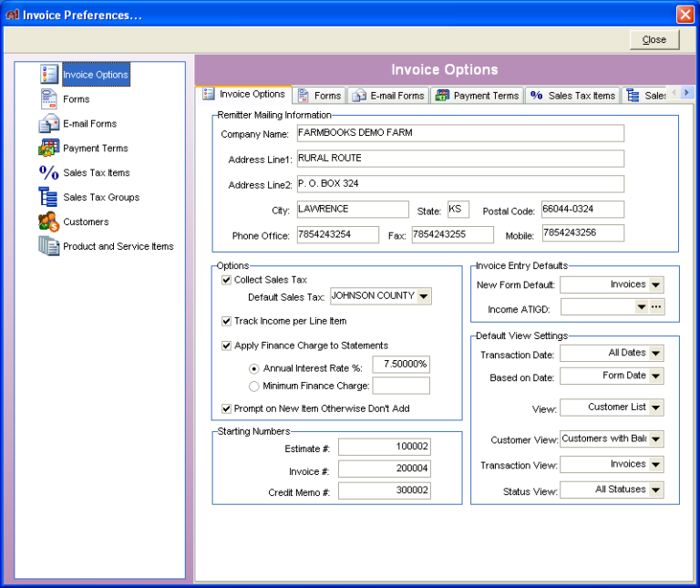
Task: Disable Apply Finance Charge to Statements
Action: point(226,346)
